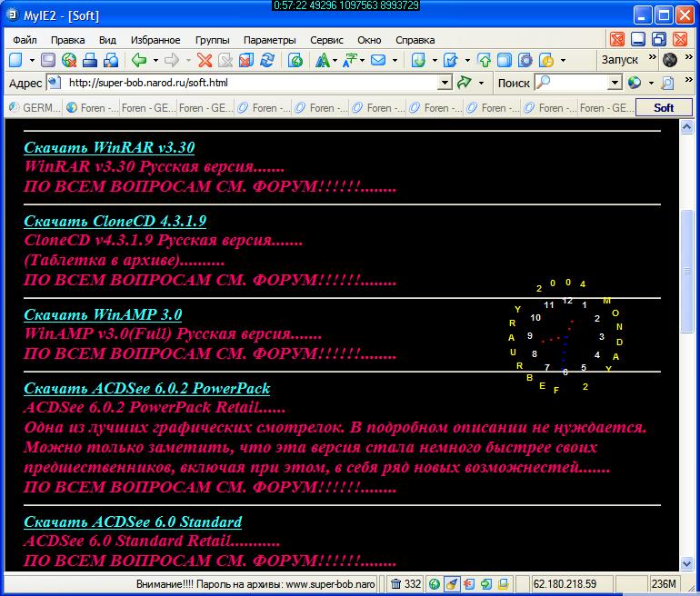Image resolution: width=700 pixels, height=596 pixels.
Task: Click the 62.180.218.59 status bar IP
Action: click(565, 584)
